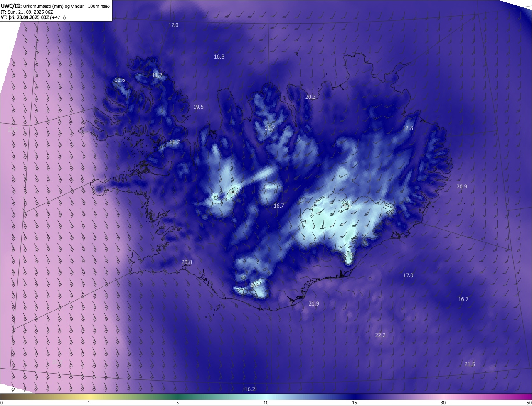Click the color scale tick label '1'

coord(89,403)
